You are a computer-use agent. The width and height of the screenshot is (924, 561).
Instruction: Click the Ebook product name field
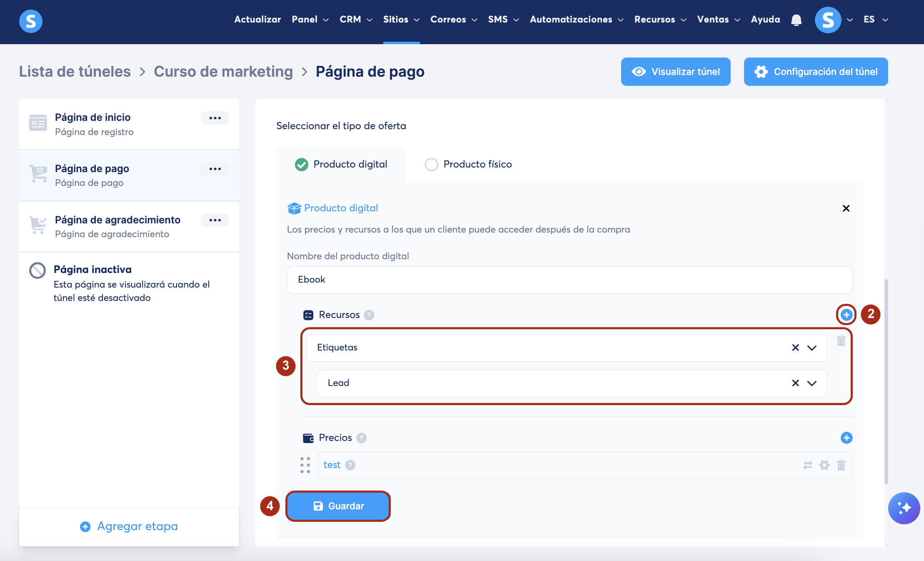(x=569, y=280)
